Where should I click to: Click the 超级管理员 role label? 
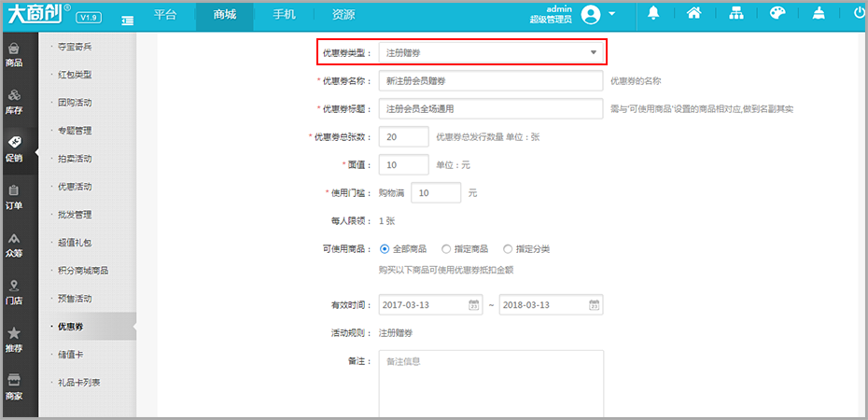coord(551,20)
